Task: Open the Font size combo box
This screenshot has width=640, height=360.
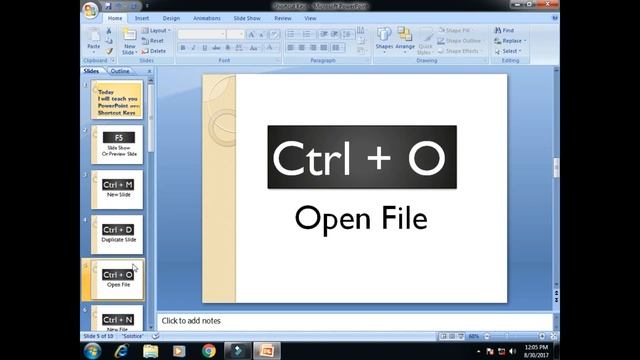Action: tap(236, 34)
